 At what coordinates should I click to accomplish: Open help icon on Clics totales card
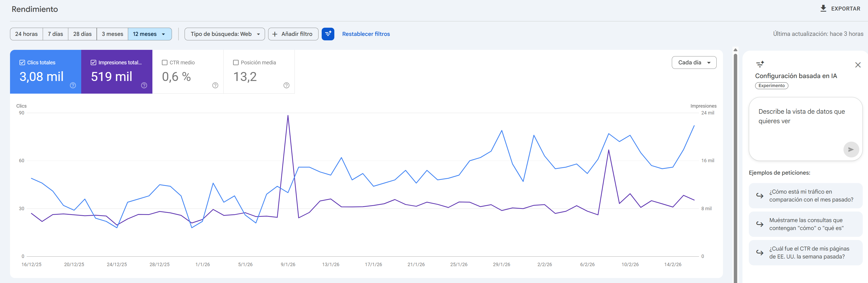(x=73, y=85)
